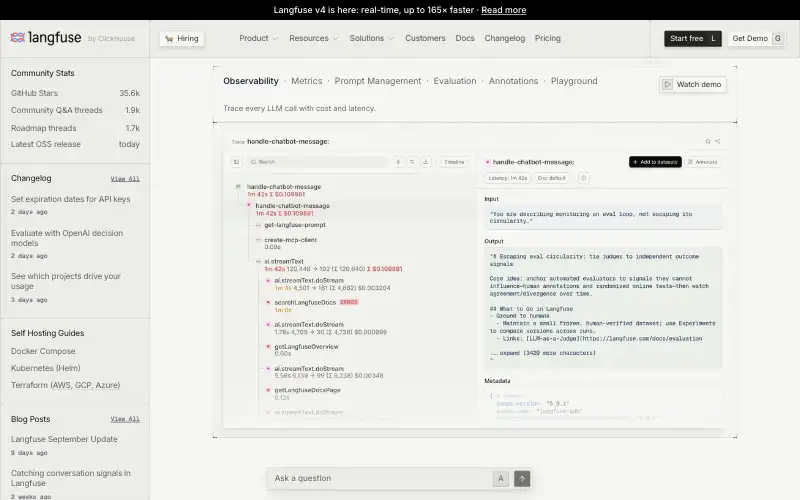This screenshot has height=500, width=800.
Task: Click the trace Search input field
Action: click(x=317, y=162)
